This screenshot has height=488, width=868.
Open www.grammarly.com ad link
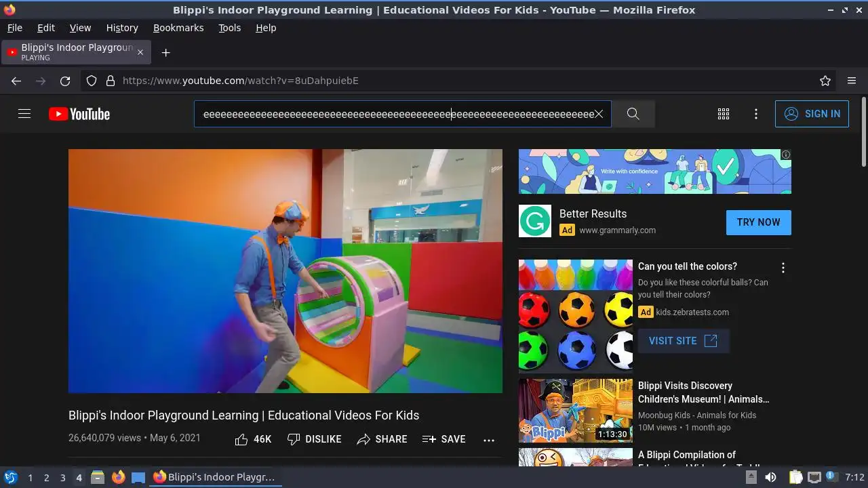coord(617,230)
